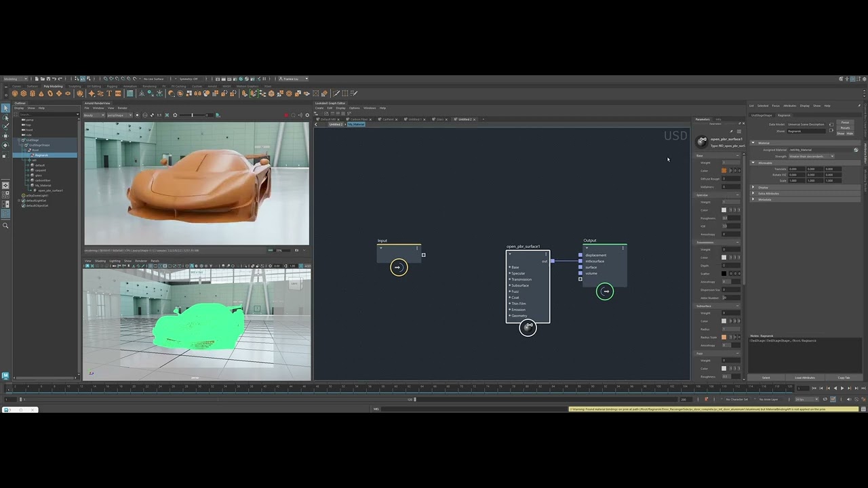Create a polygon torus from the shelf
Image resolution: width=868 pixels, height=488 pixels.
(50, 94)
